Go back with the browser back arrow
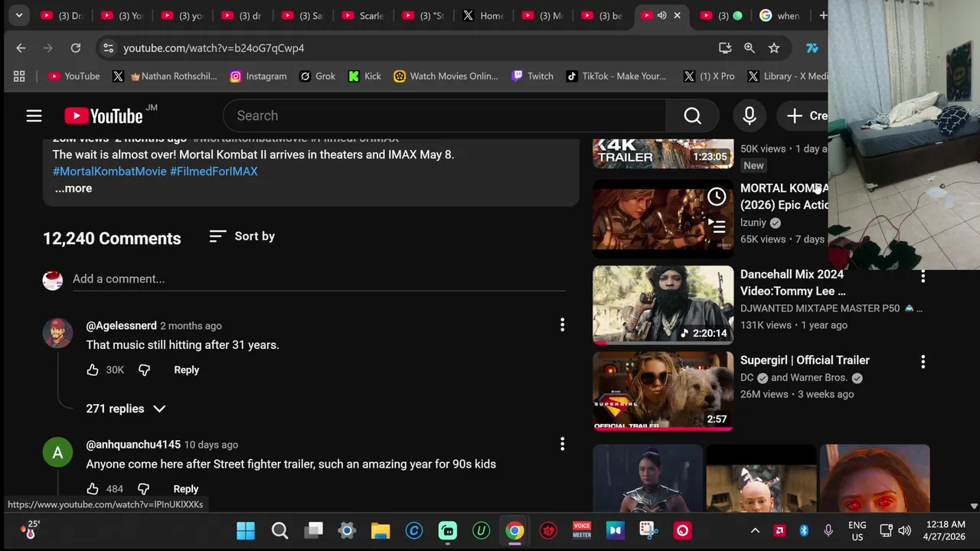Screen dimensions: 980x551 (x=21, y=47)
